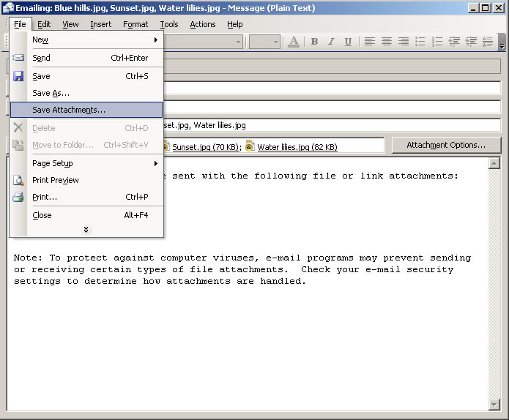Click the message body scrollbar down arrow
The image size is (509, 420).
tap(494, 405)
